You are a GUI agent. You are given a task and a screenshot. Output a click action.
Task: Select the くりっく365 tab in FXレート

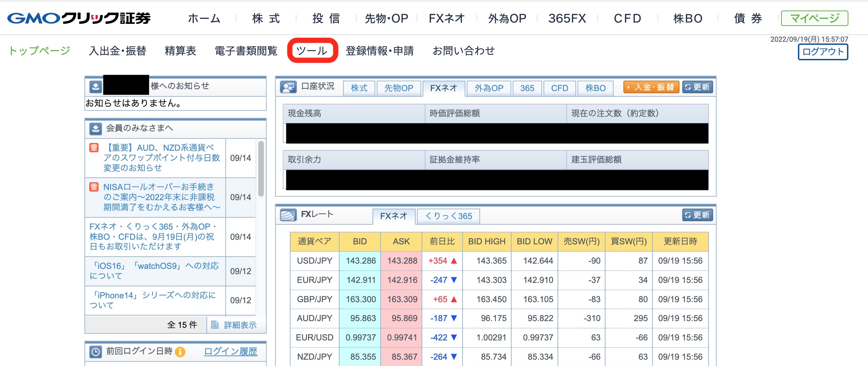[449, 216]
